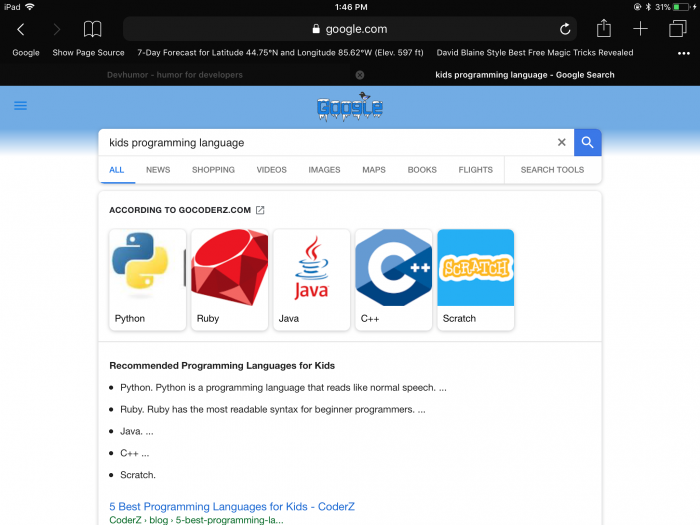The height and width of the screenshot is (525, 700).
Task: Tap the Bluetooth icon in status bar
Action: coord(648,7)
